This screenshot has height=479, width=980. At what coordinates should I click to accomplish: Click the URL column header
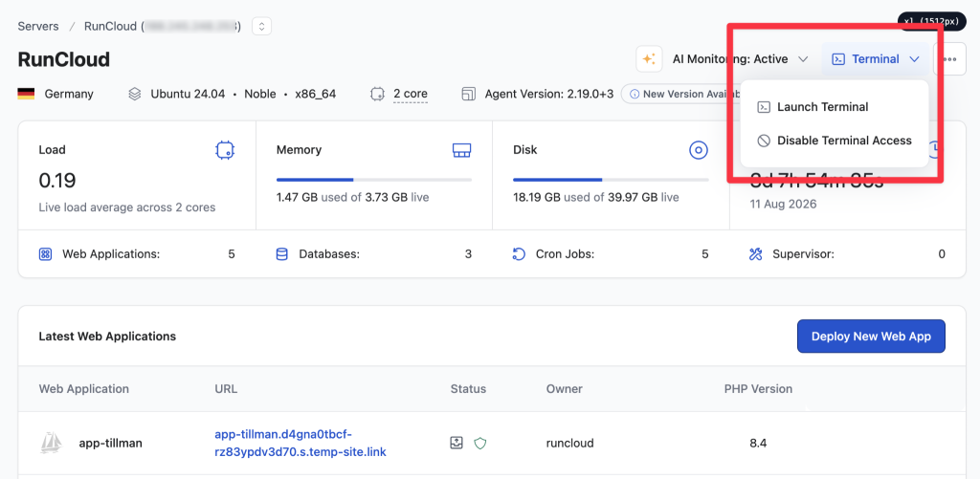(x=226, y=389)
